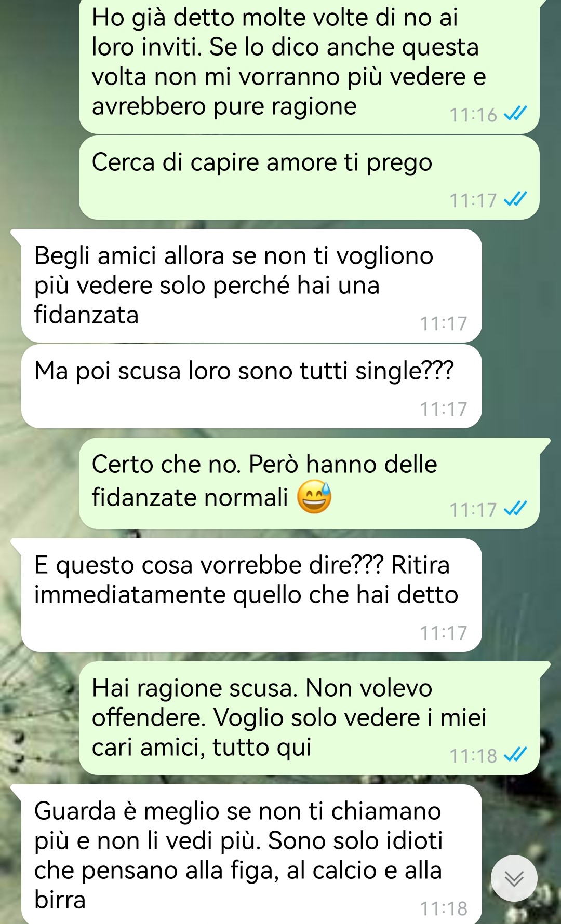Click read ticks on 'Hai ragione scusa' message

516,755
